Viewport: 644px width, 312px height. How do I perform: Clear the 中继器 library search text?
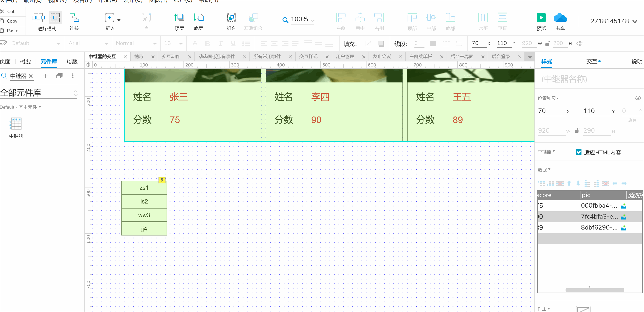click(x=31, y=76)
